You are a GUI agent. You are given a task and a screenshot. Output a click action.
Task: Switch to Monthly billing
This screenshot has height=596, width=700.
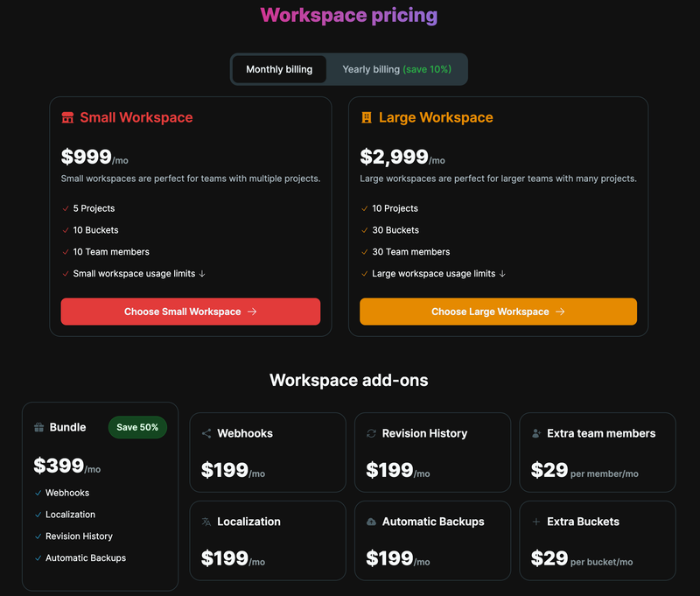(279, 69)
